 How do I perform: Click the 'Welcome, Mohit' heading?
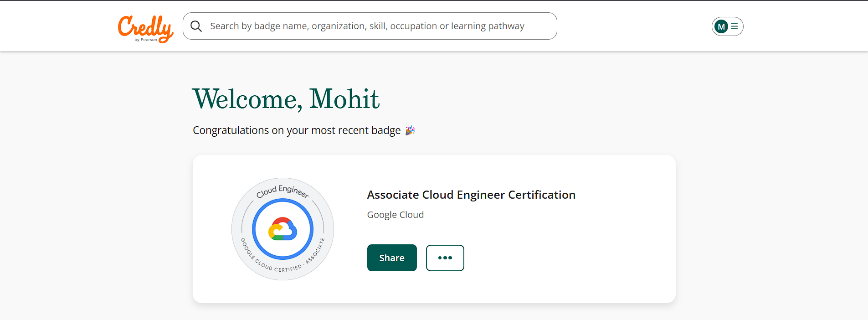(x=286, y=99)
